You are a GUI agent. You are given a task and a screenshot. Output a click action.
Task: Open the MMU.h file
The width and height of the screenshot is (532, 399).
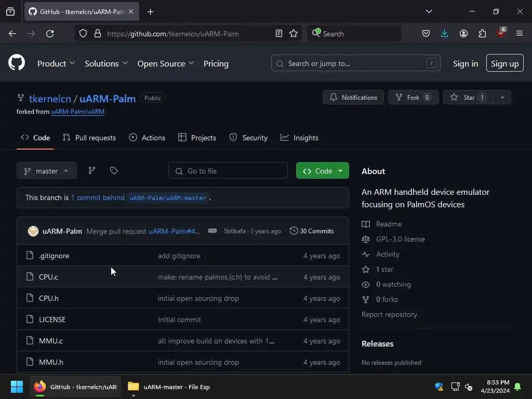[51, 362]
